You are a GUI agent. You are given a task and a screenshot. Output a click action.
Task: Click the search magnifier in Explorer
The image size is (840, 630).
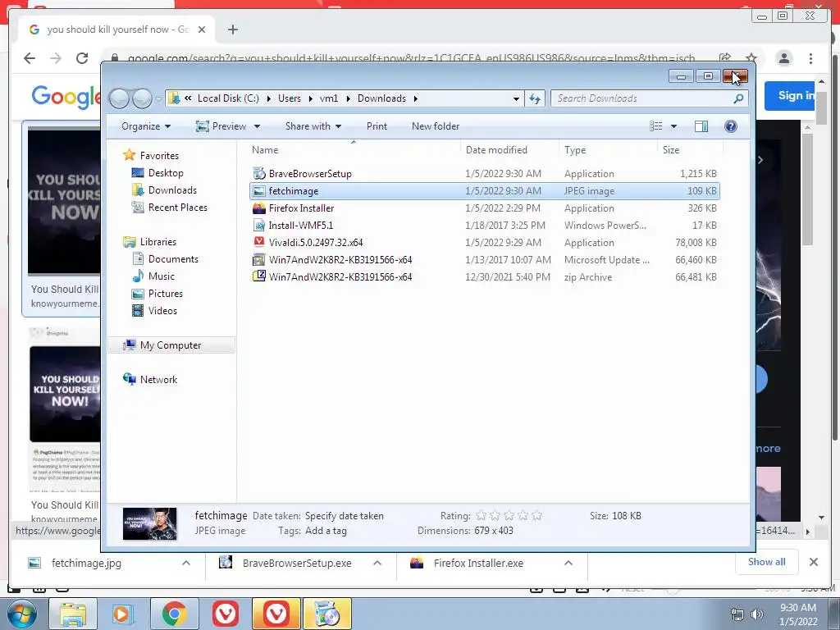[x=738, y=98]
